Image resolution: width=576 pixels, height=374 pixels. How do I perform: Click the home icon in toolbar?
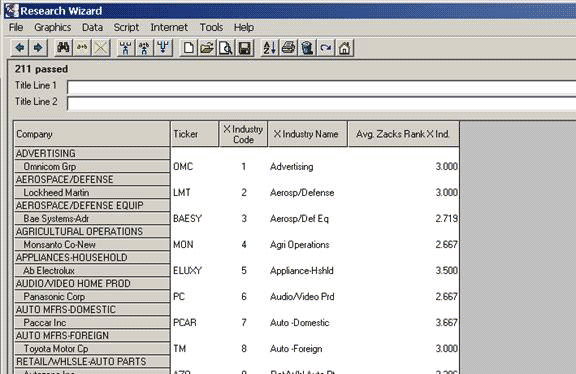point(345,48)
